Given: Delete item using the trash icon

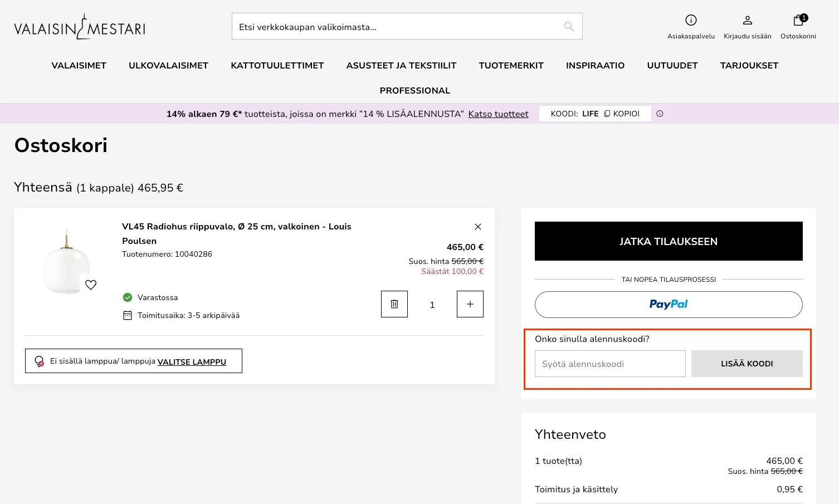Looking at the screenshot, I should click(394, 304).
